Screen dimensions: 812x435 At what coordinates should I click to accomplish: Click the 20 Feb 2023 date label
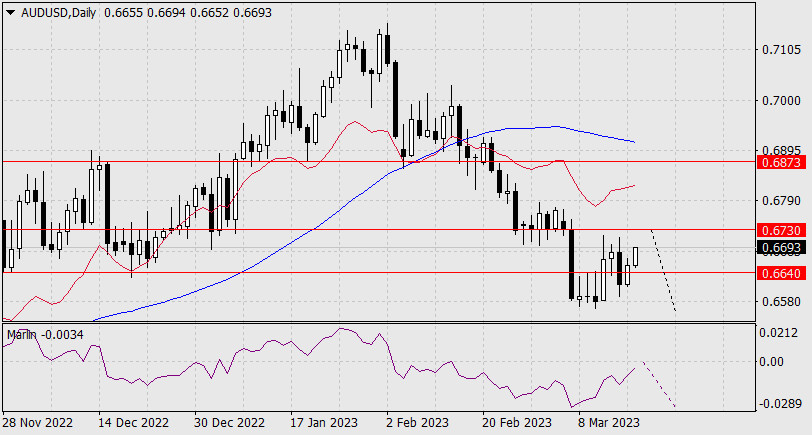click(x=516, y=422)
